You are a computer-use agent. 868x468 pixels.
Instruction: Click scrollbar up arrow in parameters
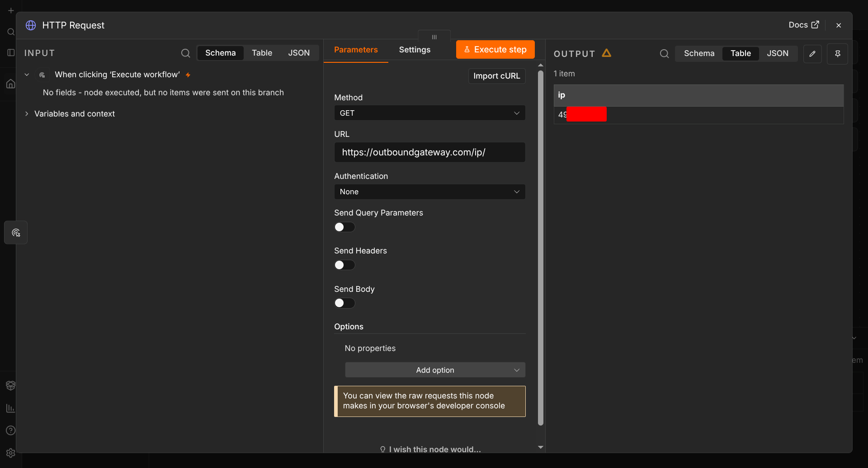tap(541, 66)
